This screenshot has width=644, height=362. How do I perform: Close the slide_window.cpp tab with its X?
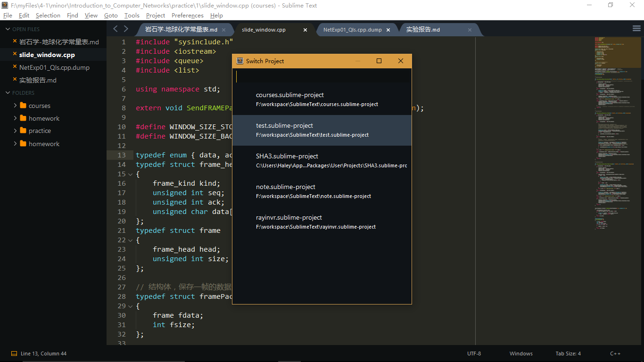[x=305, y=30]
